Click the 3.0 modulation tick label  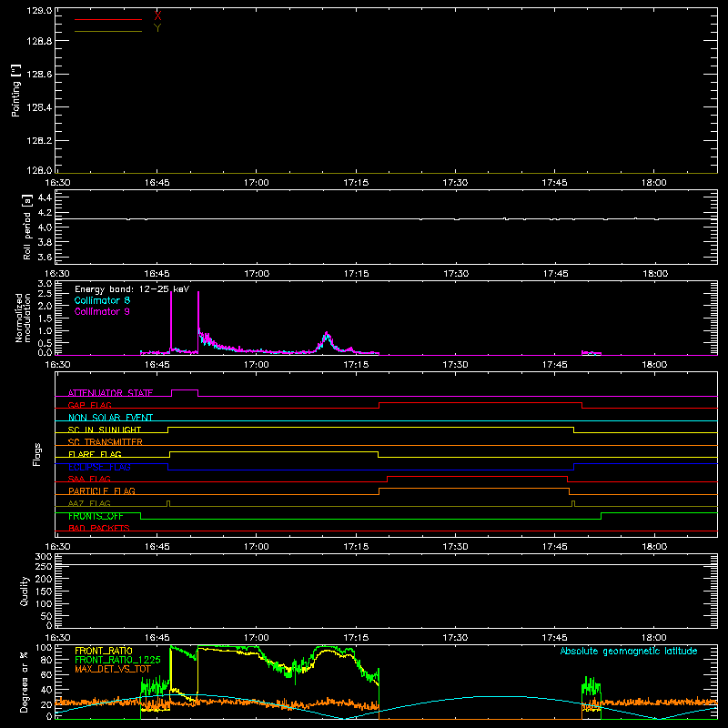(45, 283)
